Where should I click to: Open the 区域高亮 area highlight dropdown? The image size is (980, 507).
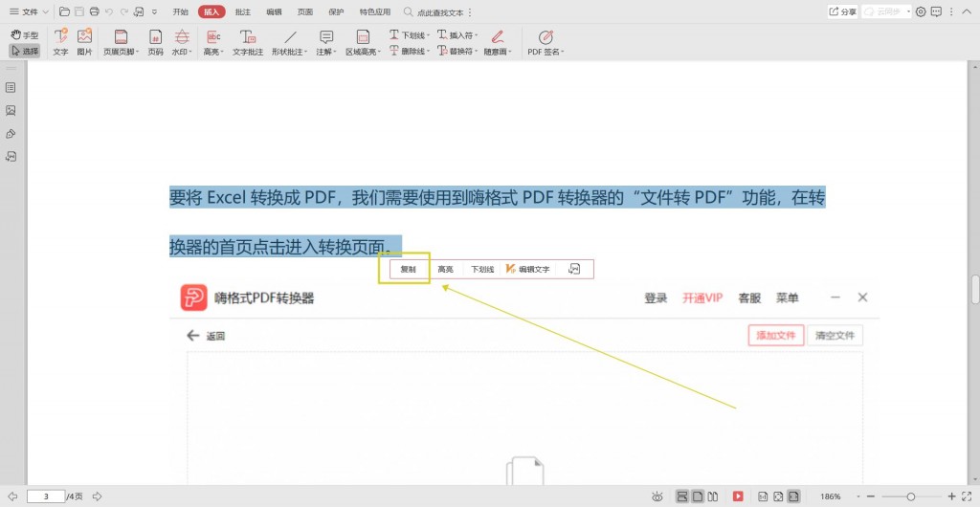coord(363,42)
